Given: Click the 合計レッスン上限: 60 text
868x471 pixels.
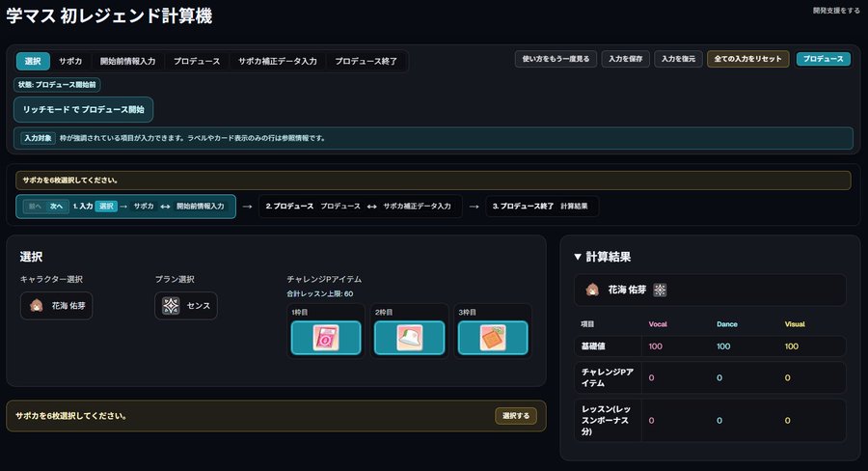Looking at the screenshot, I should pos(320,293).
